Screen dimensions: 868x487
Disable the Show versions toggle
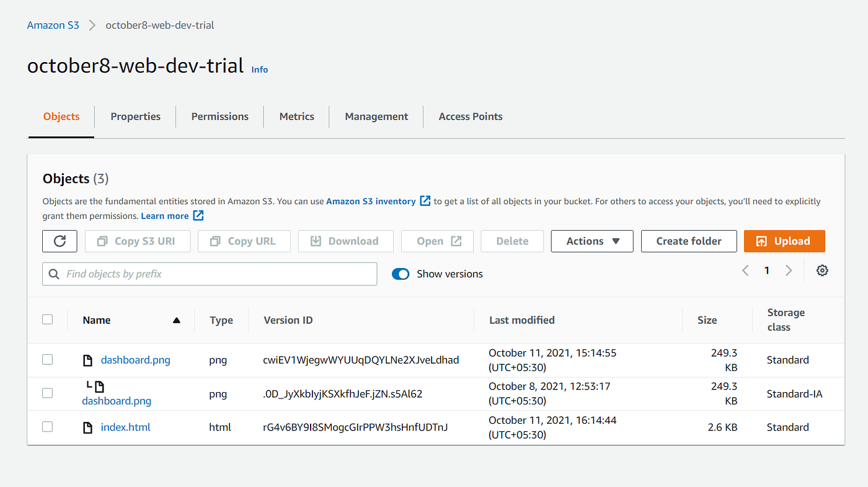[x=401, y=274]
